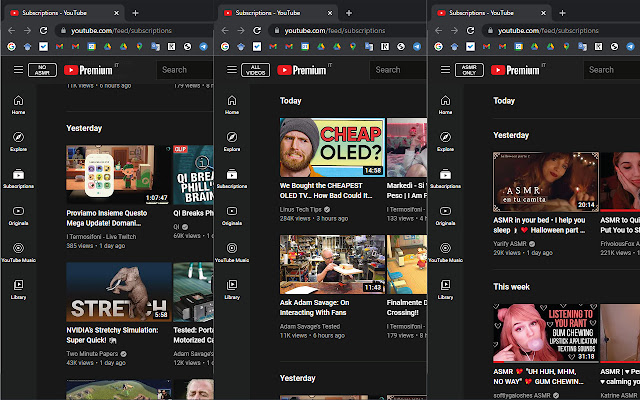
Task: Open checkmark tasks bookmark in ASMR ONLY window
Action: (x=470, y=47)
